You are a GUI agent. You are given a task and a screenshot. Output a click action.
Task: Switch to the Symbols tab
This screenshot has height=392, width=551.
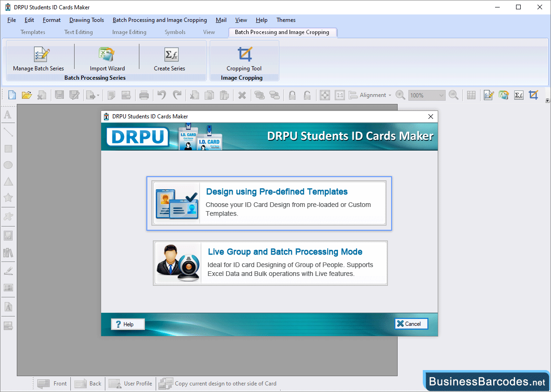point(175,32)
